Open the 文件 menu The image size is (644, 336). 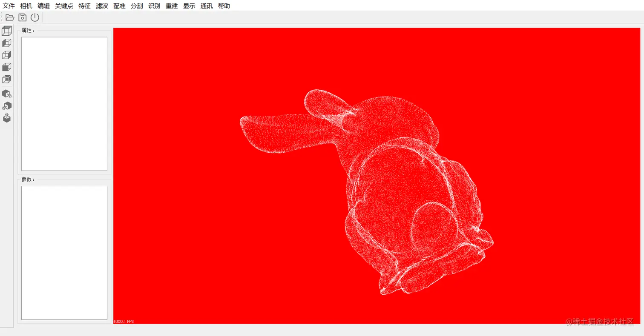(9, 6)
